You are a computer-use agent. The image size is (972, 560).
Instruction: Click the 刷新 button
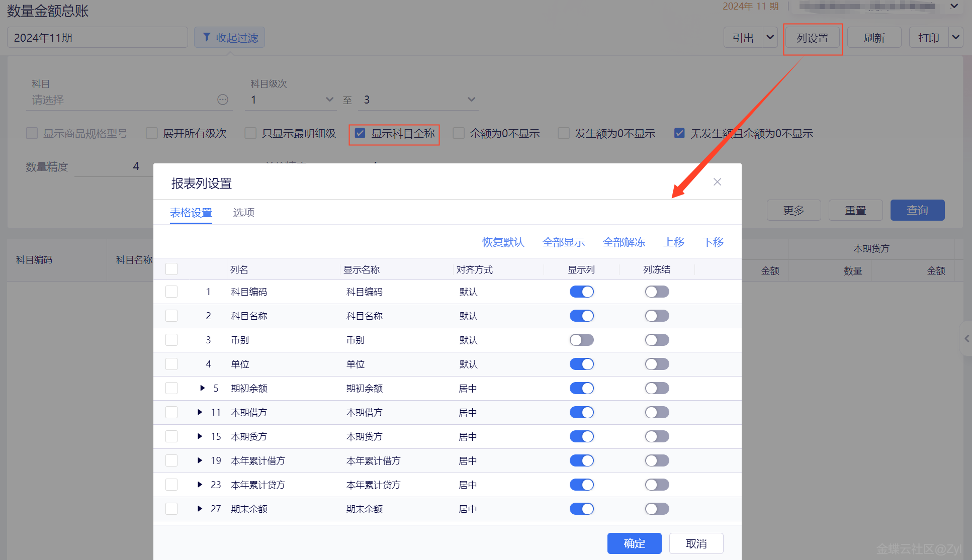tap(874, 38)
